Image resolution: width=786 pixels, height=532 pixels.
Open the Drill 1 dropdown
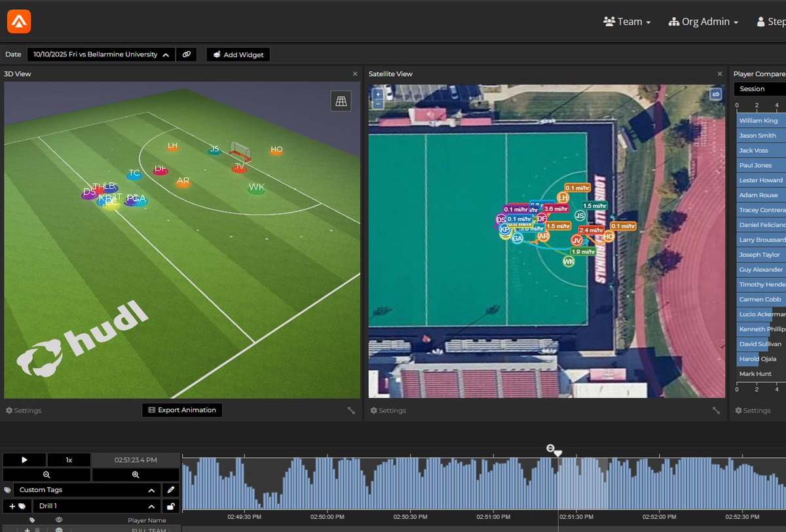pos(97,506)
